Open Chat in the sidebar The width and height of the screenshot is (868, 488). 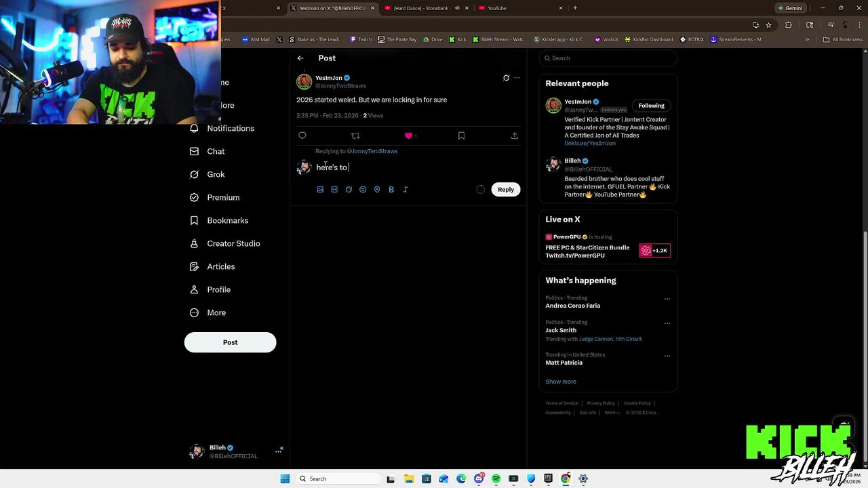pos(207,151)
